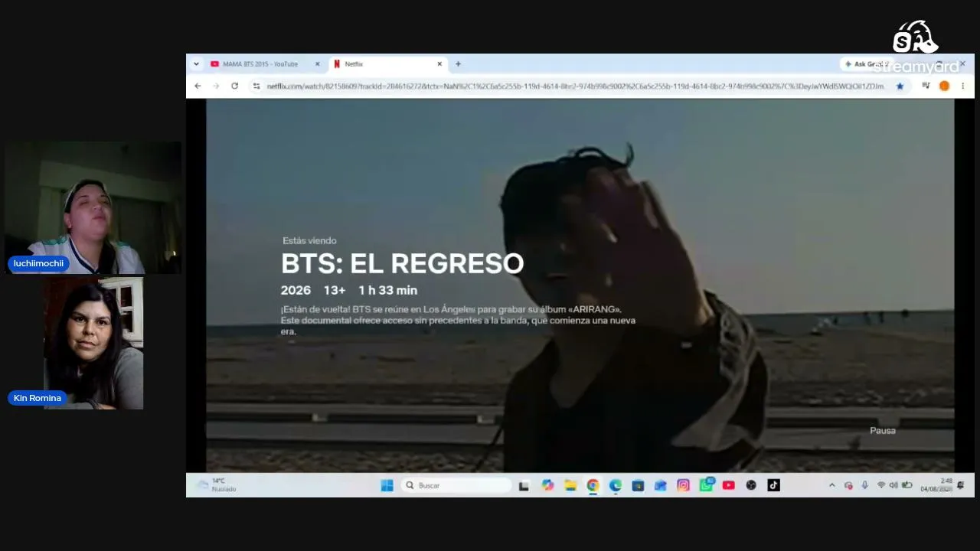Viewport: 980px width, 551px height.
Task: Click the luchiimochii name label
Action: tap(39, 263)
